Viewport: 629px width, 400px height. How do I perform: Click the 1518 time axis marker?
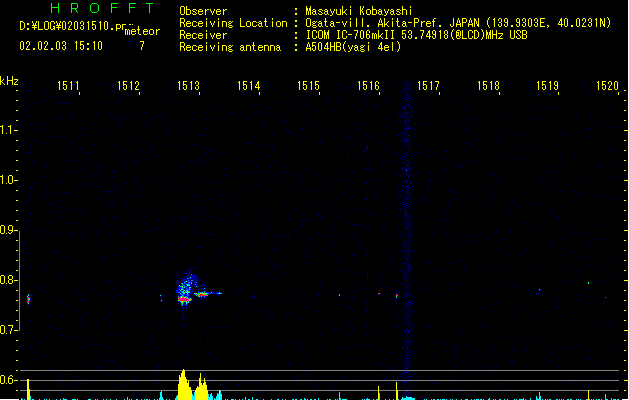(488, 86)
